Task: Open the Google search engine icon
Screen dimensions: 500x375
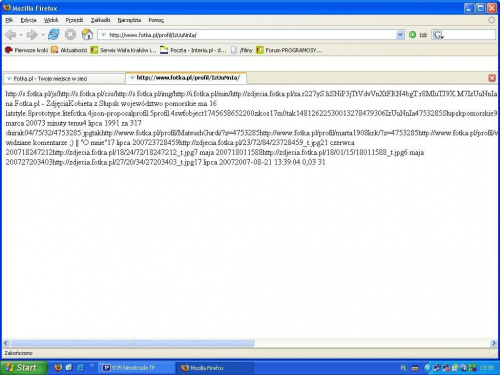Action: tap(438, 35)
